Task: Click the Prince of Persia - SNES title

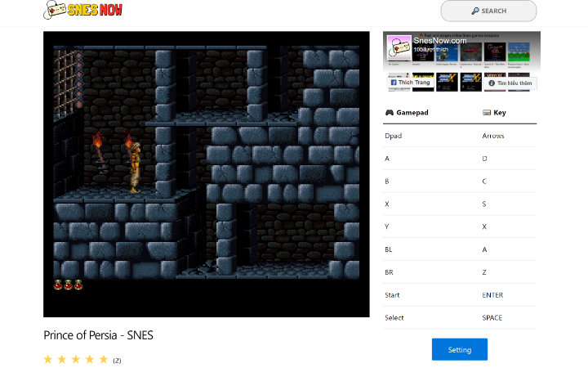Action: (98, 335)
